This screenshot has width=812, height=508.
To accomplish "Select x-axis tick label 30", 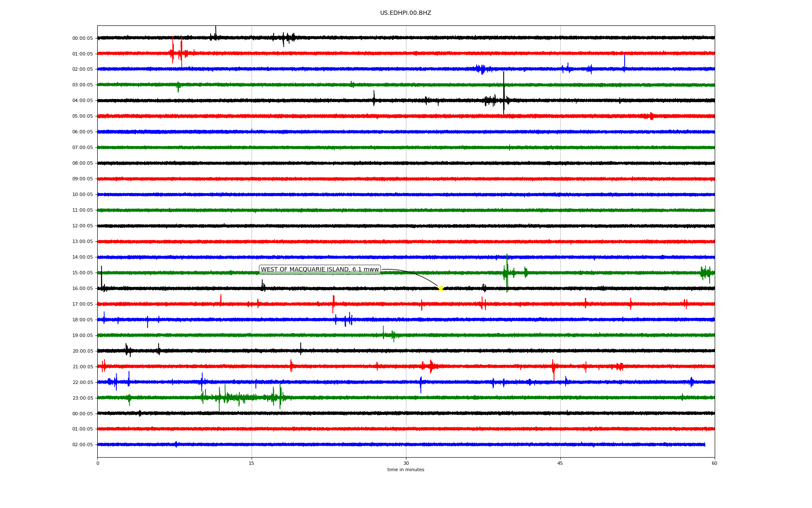I will coord(406,463).
